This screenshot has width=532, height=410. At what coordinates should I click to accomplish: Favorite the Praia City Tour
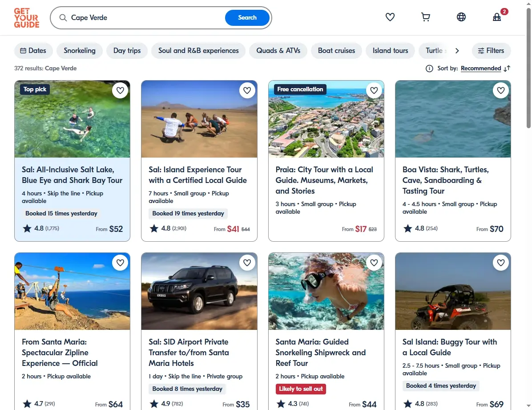(374, 90)
